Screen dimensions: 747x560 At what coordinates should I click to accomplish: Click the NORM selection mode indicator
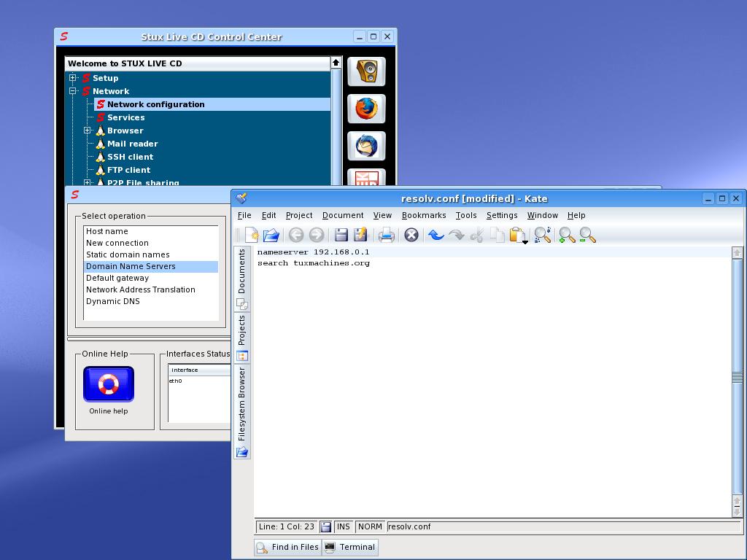tap(370, 526)
